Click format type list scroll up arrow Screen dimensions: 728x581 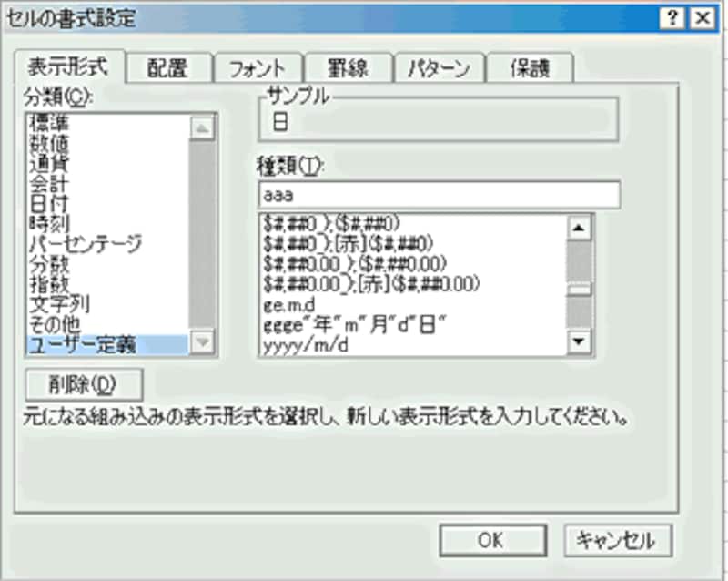(x=579, y=228)
